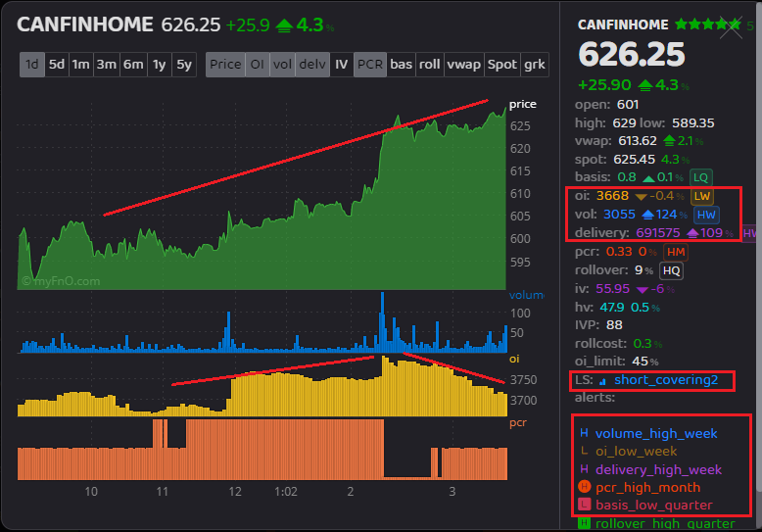Image resolution: width=762 pixels, height=532 pixels.
Task: Select the 1y timeframe
Action: 160,65
